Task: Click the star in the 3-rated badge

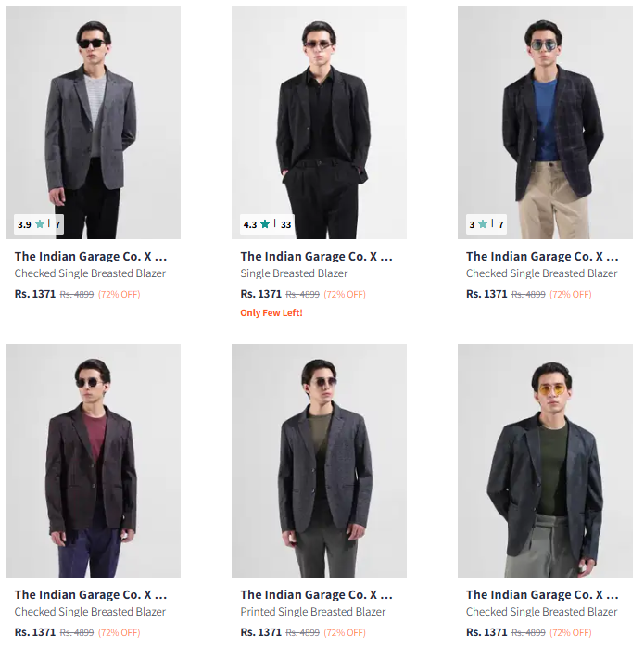Action: [x=483, y=224]
